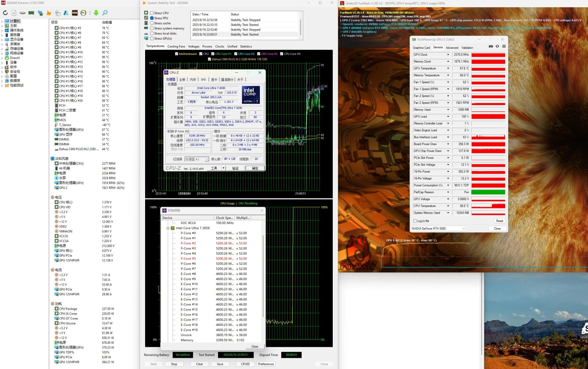Open the OSD panel toolbar icon
Screen dimensions: 588x369
point(75,13)
